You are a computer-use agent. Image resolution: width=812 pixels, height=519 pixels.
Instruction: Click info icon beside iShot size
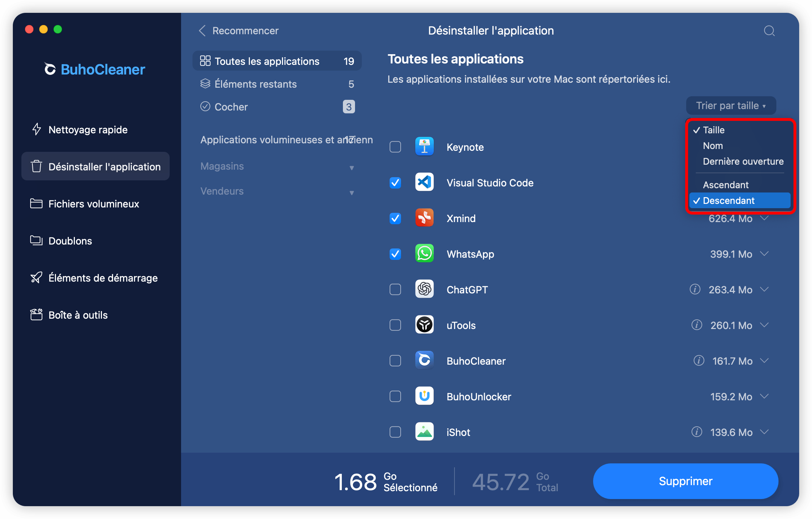[697, 432]
